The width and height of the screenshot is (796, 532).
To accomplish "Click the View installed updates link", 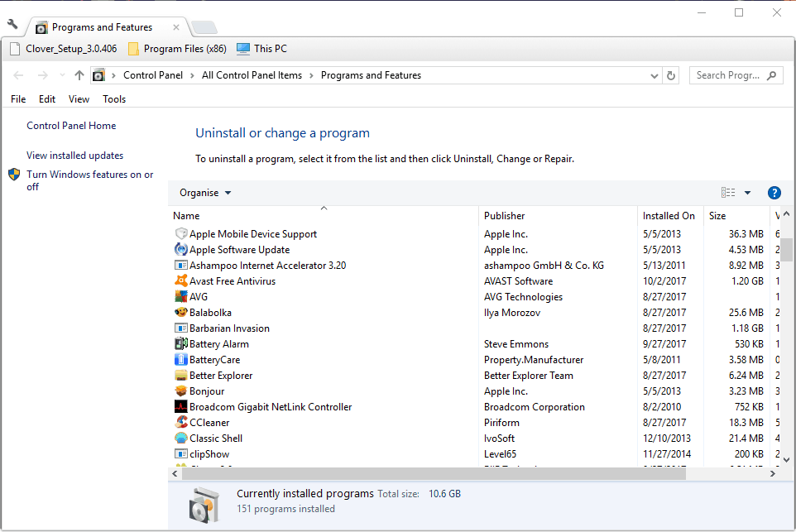I will 74,156.
